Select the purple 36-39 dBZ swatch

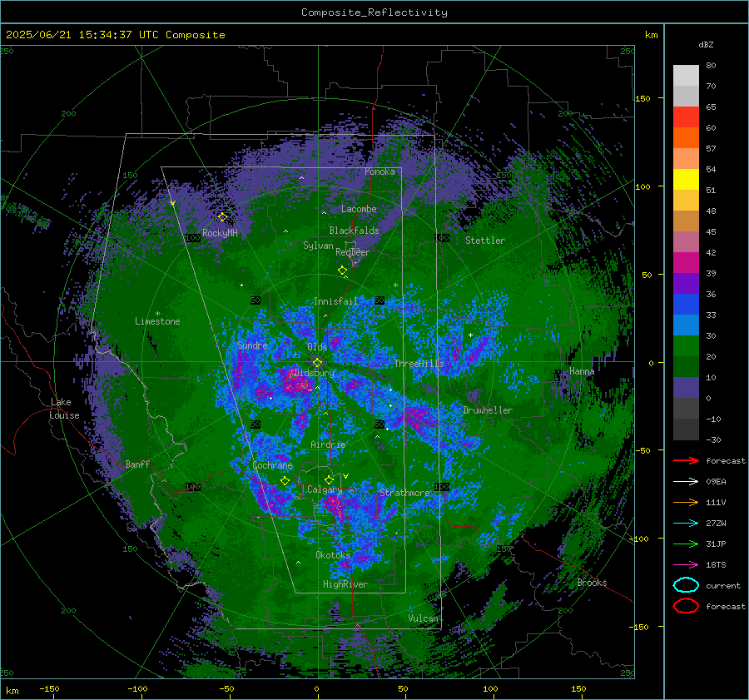coord(686,284)
